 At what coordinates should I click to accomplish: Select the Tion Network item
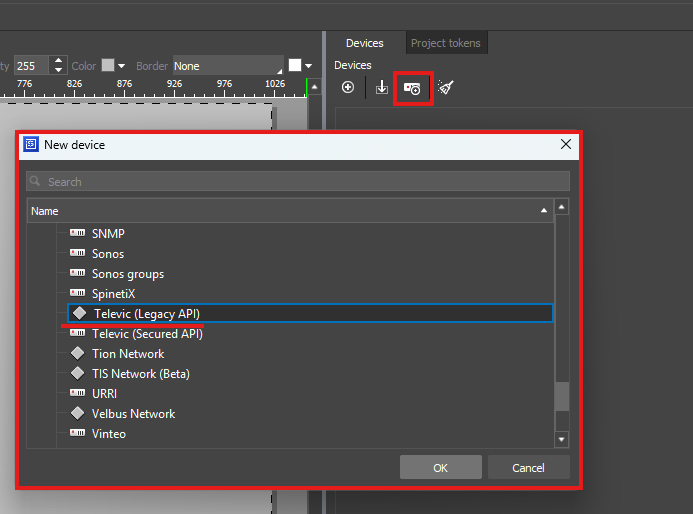click(x=128, y=353)
